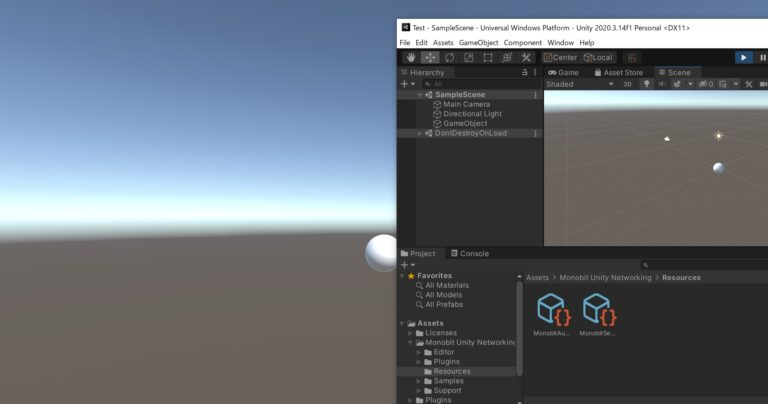Start Play mode with the Play button

pyautogui.click(x=744, y=58)
